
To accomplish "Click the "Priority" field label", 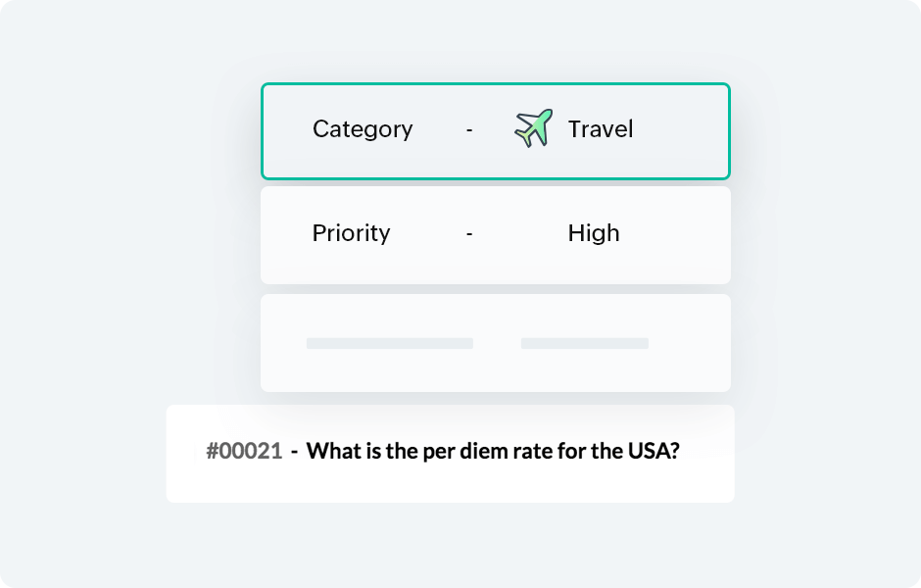I will (x=351, y=233).
